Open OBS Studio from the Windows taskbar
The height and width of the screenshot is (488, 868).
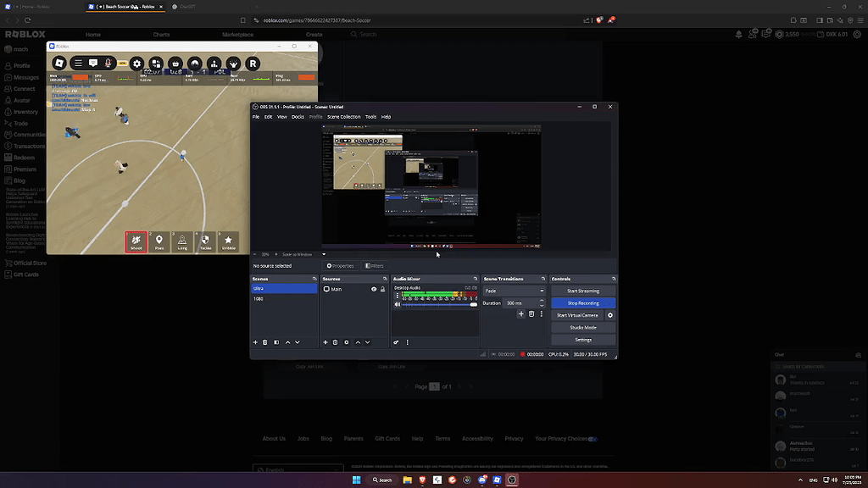pos(511,480)
